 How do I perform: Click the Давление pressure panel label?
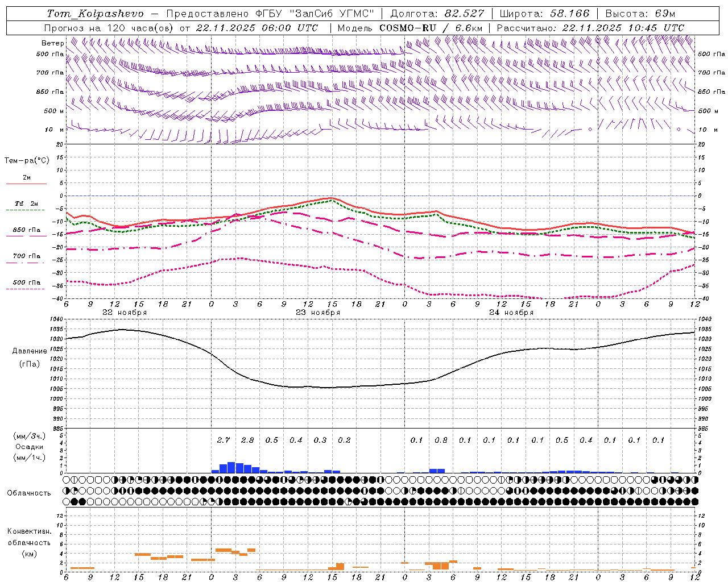[30, 351]
